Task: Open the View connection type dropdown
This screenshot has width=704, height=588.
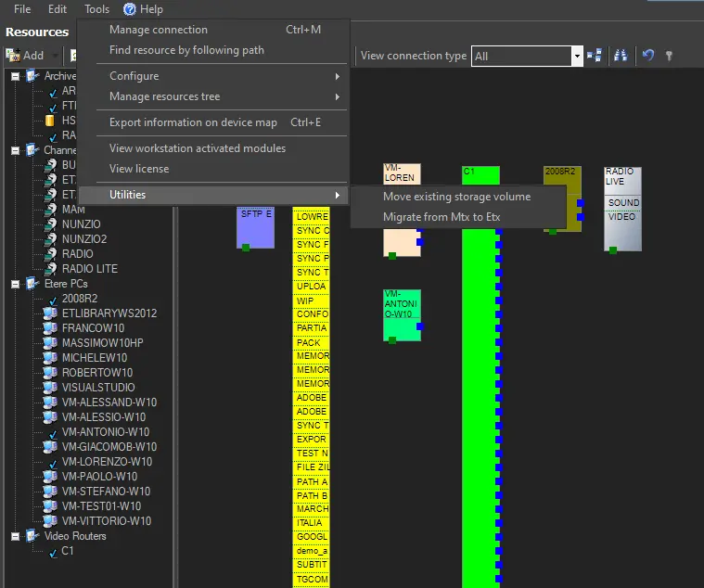Action: tap(577, 56)
